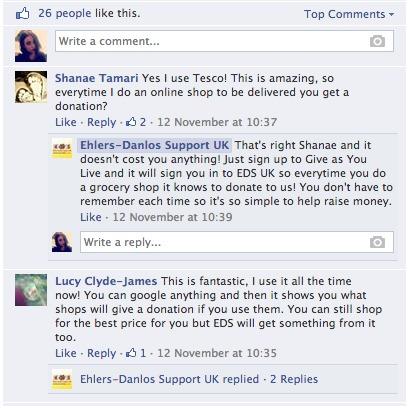The width and height of the screenshot is (409, 406).
Task: Open the Top Comments sorting dropdown
Action: click(x=349, y=14)
